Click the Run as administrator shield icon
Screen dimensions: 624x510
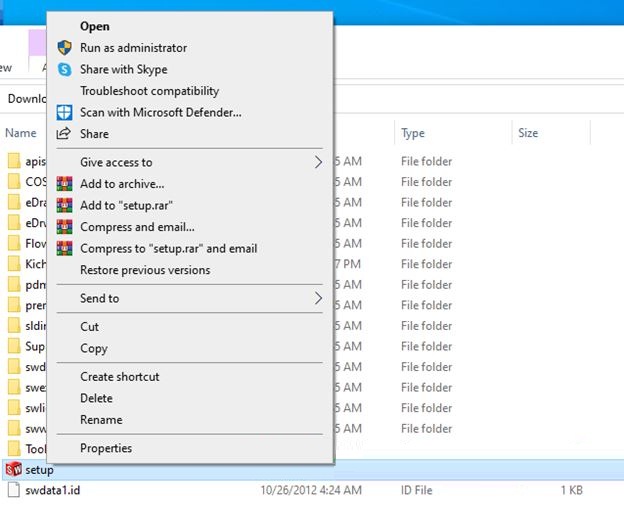click(x=64, y=48)
